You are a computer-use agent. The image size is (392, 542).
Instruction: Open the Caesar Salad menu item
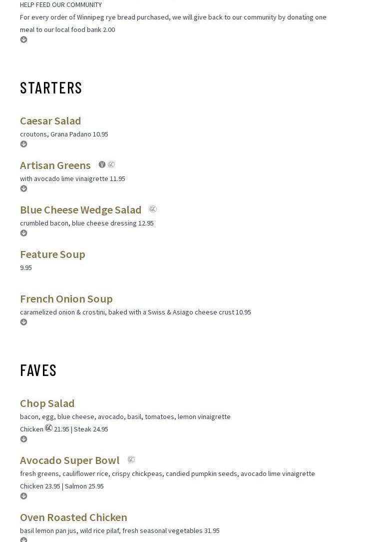pos(50,120)
